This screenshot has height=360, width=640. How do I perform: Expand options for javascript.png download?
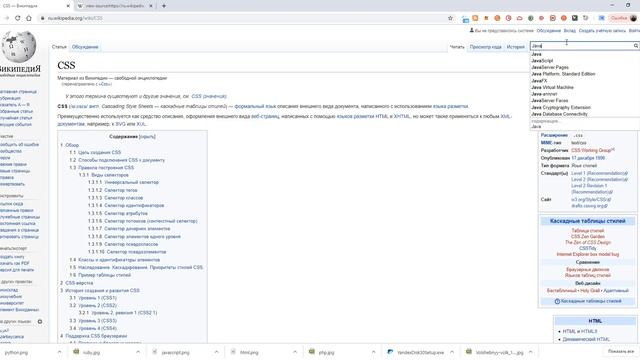click(216, 352)
